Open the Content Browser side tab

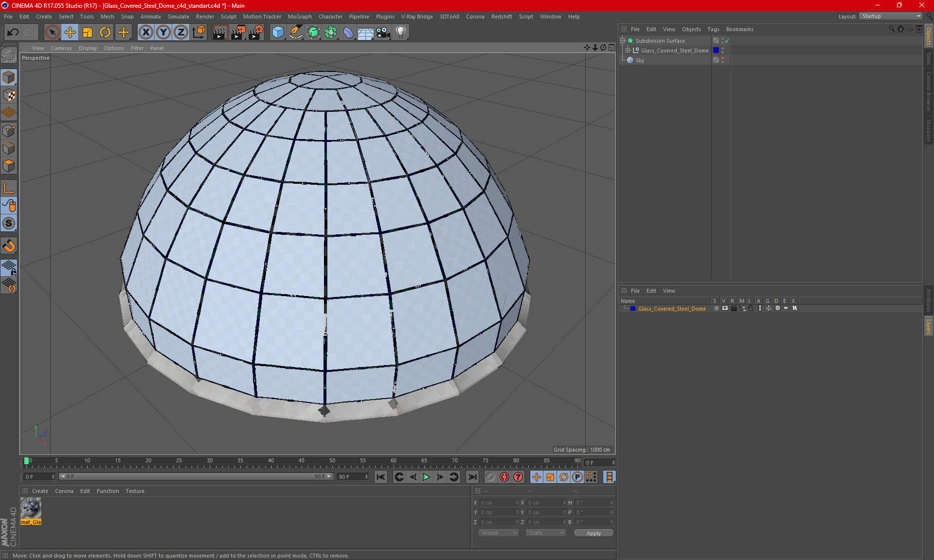pyautogui.click(x=928, y=91)
